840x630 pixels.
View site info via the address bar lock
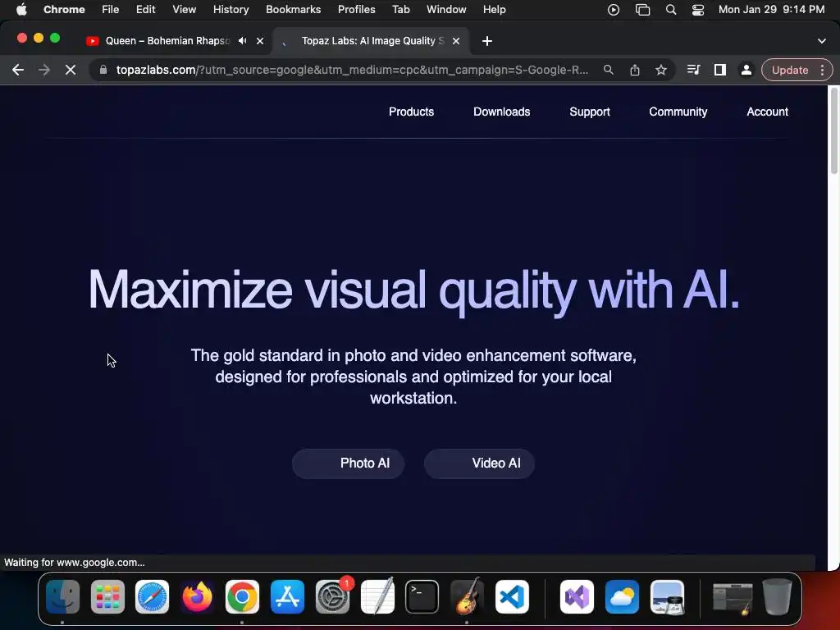coord(103,70)
